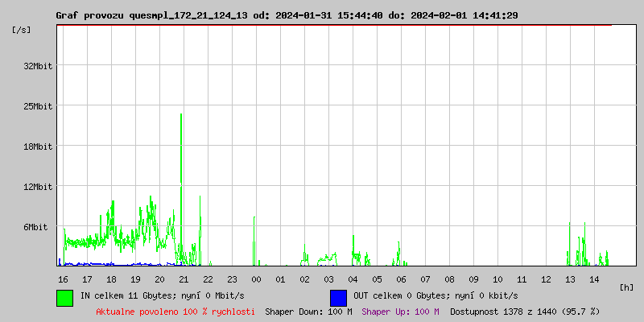The width and height of the screenshot is (644, 322).
Task: Click the hour 16 x-axis label
Action: [63, 279]
